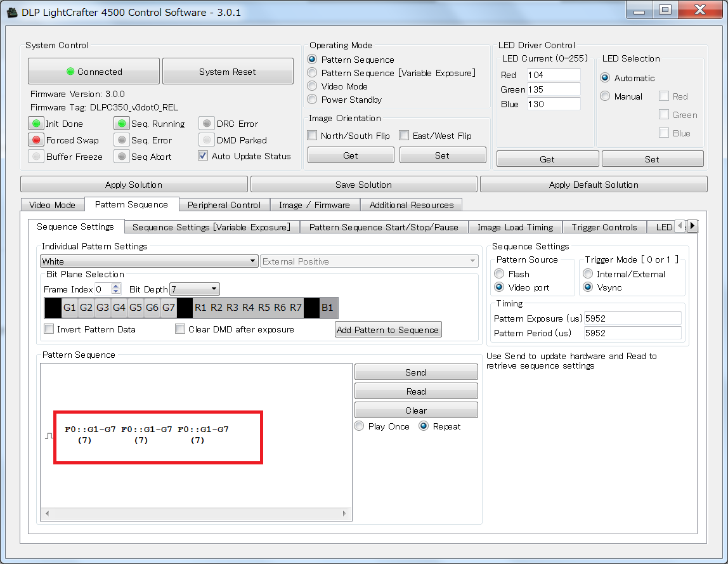This screenshot has width=728, height=564.
Task: Choose Automatic LED selection
Action: tap(605, 77)
